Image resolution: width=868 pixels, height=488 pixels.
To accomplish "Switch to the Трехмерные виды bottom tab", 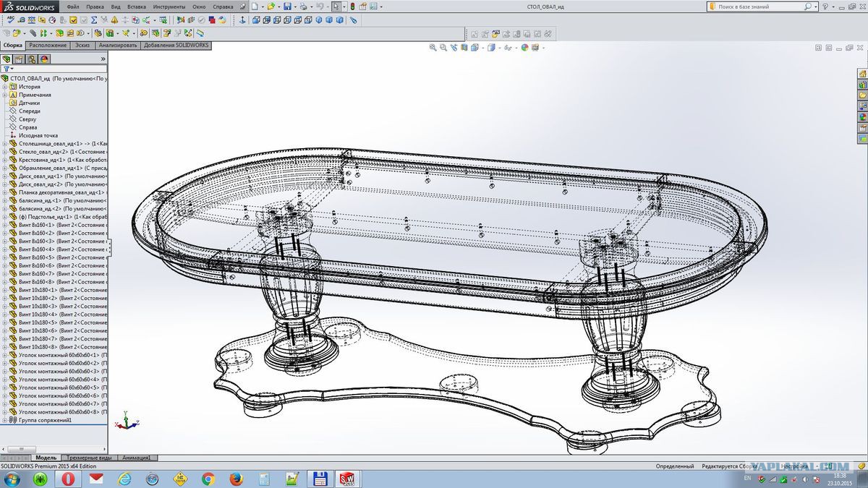I will coord(89,458).
